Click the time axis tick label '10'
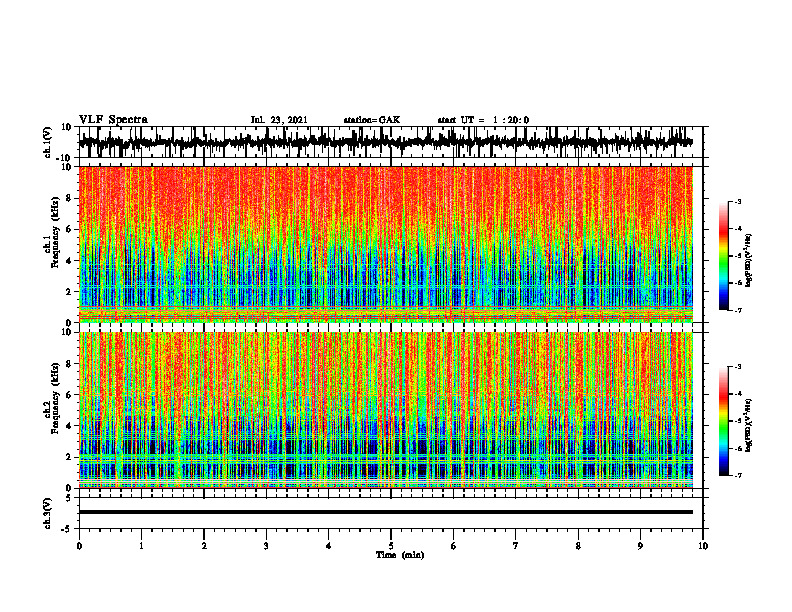Image resolution: width=792 pixels, height=612 pixels. [x=703, y=546]
